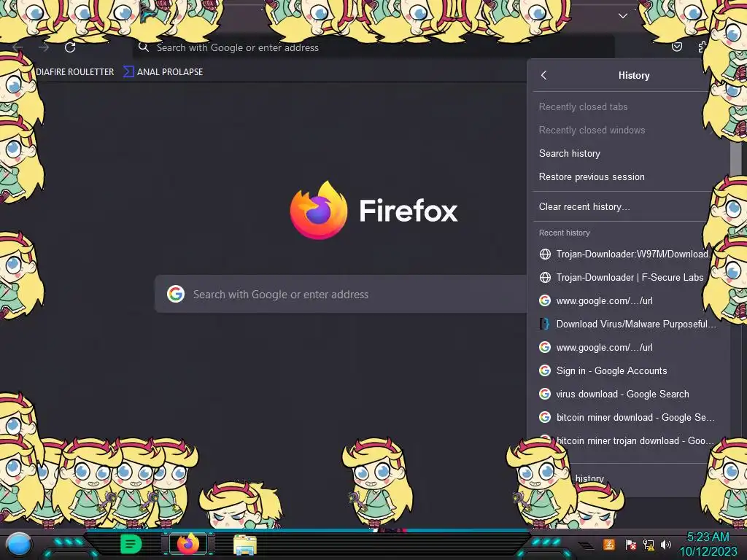Click the ANAL PROLAPSE bookmark label

170,72
